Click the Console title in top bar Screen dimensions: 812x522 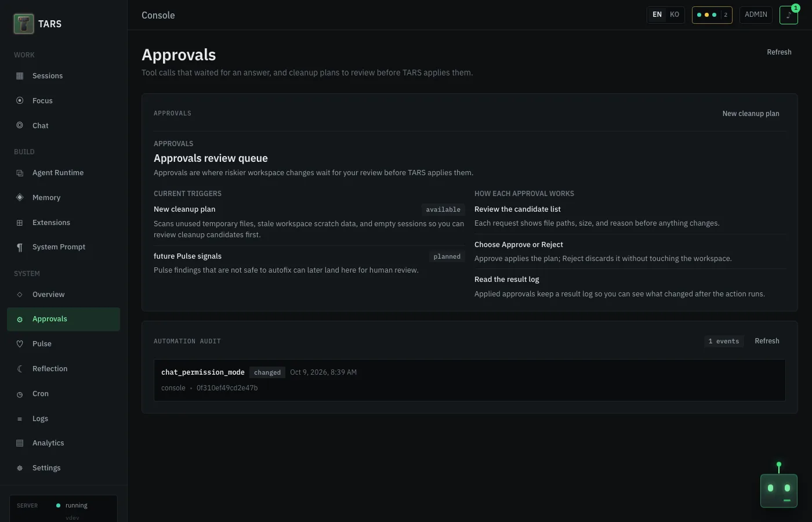click(158, 15)
